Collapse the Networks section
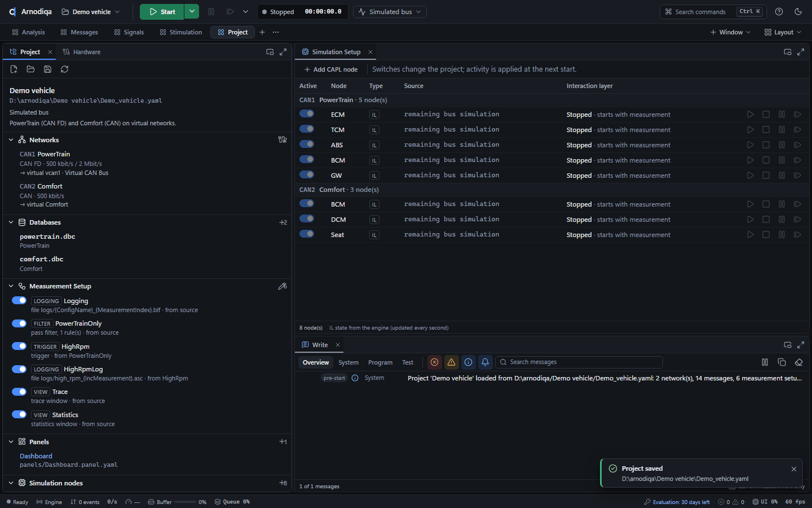The height and width of the screenshot is (508, 812). [11, 140]
